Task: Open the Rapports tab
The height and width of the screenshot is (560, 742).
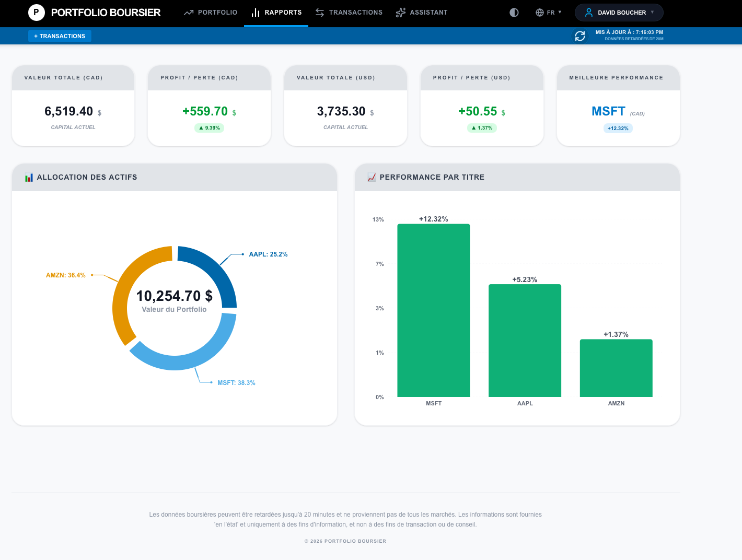Action: coord(276,13)
